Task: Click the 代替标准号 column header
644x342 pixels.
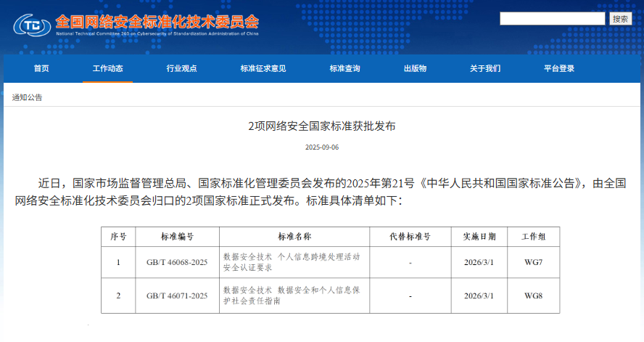Action: tap(410, 237)
